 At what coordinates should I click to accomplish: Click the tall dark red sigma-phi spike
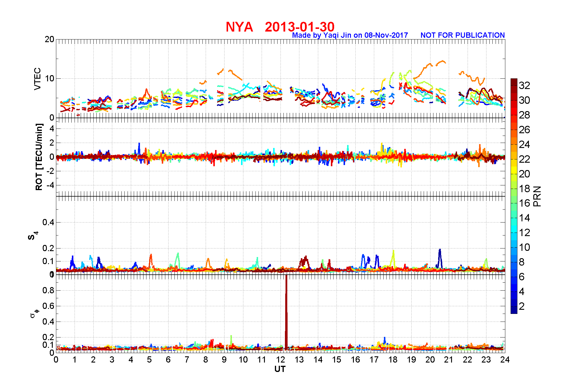pyautogui.click(x=286, y=312)
